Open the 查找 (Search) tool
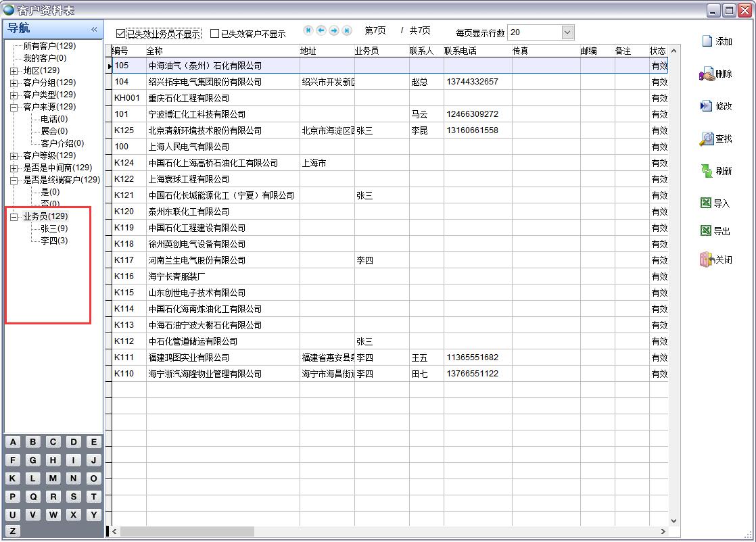The height and width of the screenshot is (542, 756). pyautogui.click(x=707, y=139)
